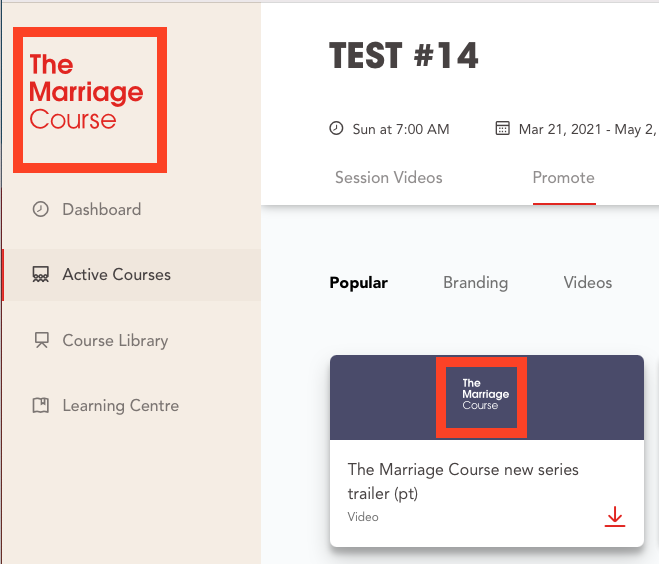
Task: Click the Active Courses presentation icon
Action: pos(41,274)
